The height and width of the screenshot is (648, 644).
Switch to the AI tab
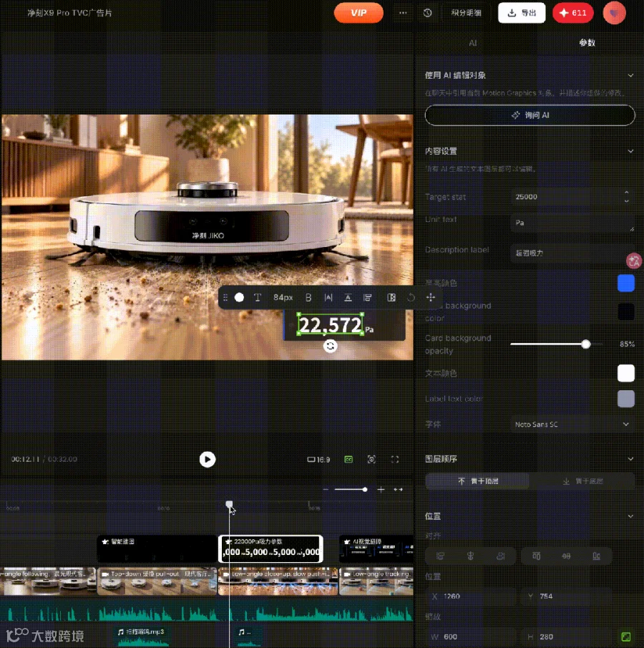click(472, 43)
